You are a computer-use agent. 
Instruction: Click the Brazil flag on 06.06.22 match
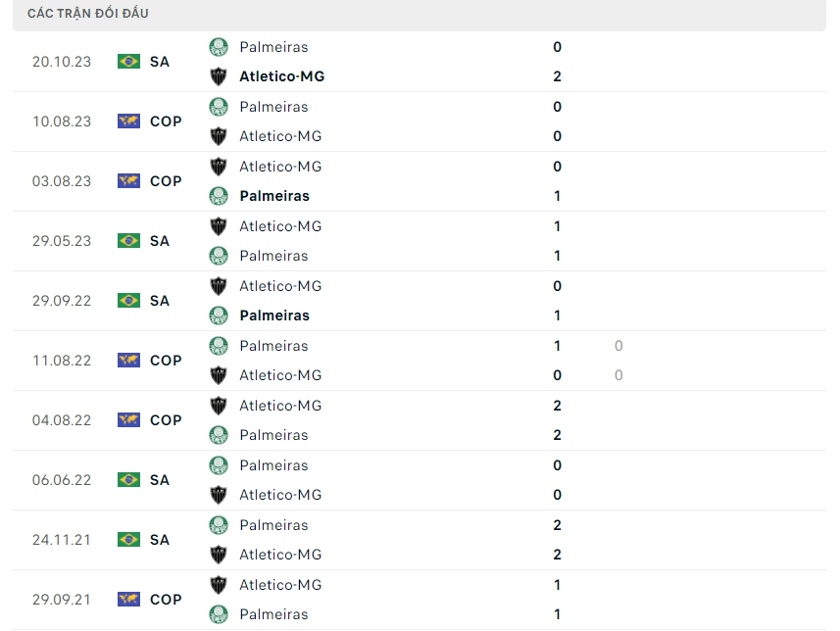[x=128, y=480]
